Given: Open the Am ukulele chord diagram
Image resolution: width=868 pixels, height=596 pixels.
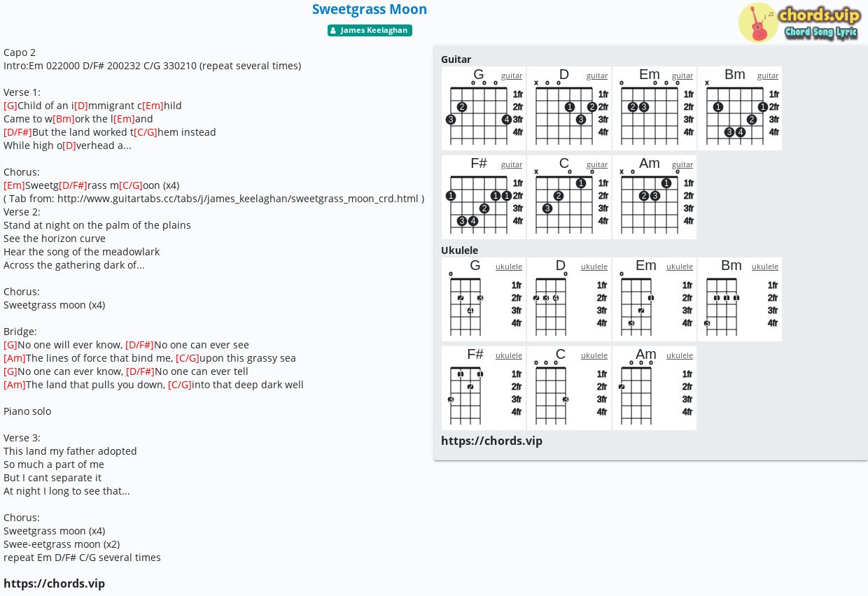Looking at the screenshot, I should click(x=654, y=388).
